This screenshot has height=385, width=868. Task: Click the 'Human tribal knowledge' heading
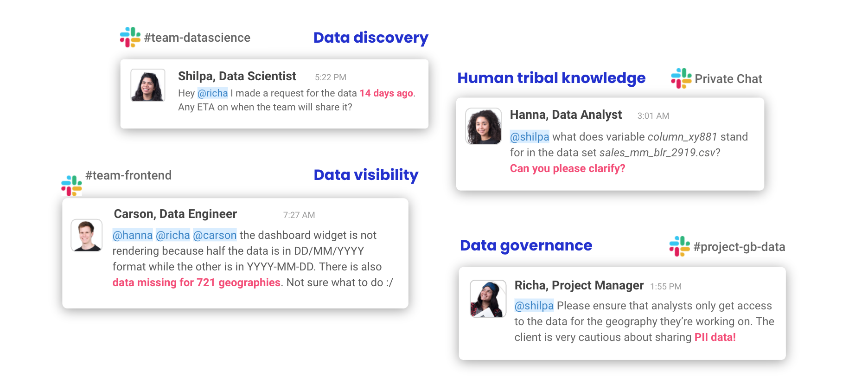tap(551, 78)
